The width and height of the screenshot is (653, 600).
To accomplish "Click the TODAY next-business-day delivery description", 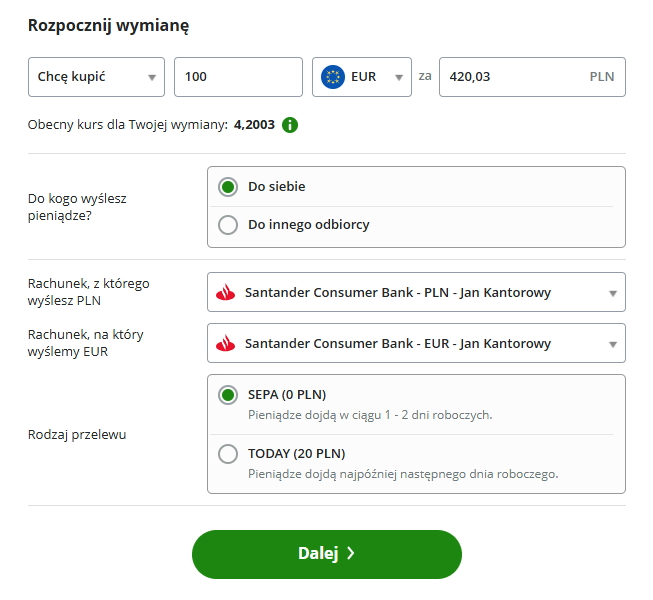I will [x=403, y=473].
